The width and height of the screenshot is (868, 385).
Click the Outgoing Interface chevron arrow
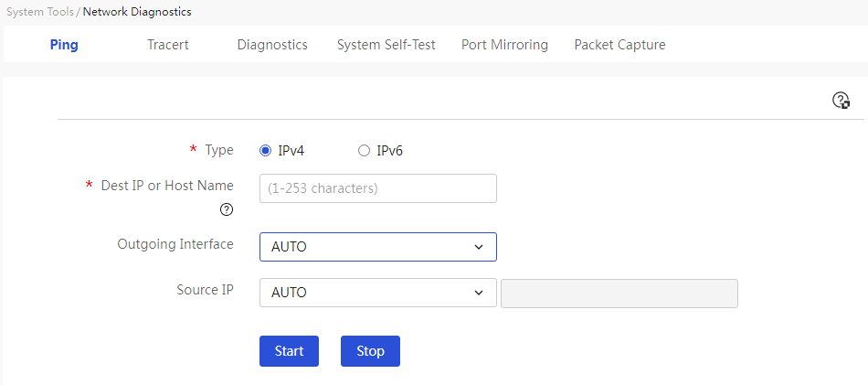point(479,247)
